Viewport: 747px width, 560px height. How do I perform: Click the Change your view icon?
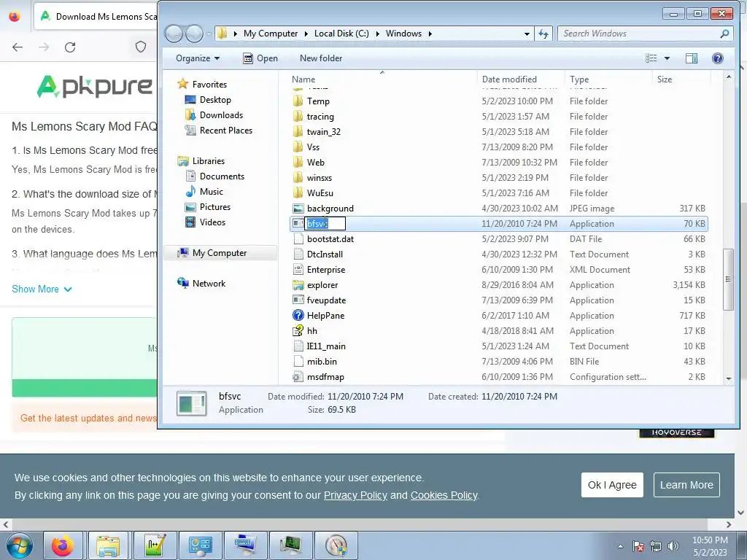(651, 58)
